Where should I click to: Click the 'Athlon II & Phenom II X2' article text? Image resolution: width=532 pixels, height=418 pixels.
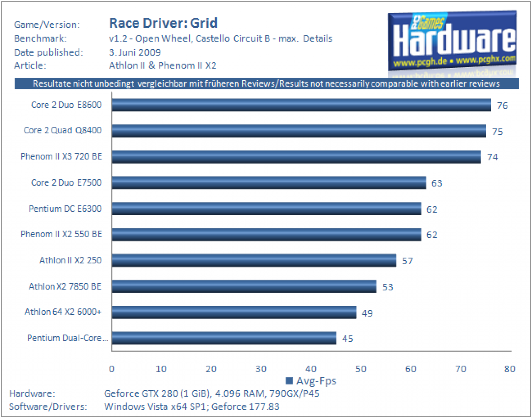pos(163,66)
